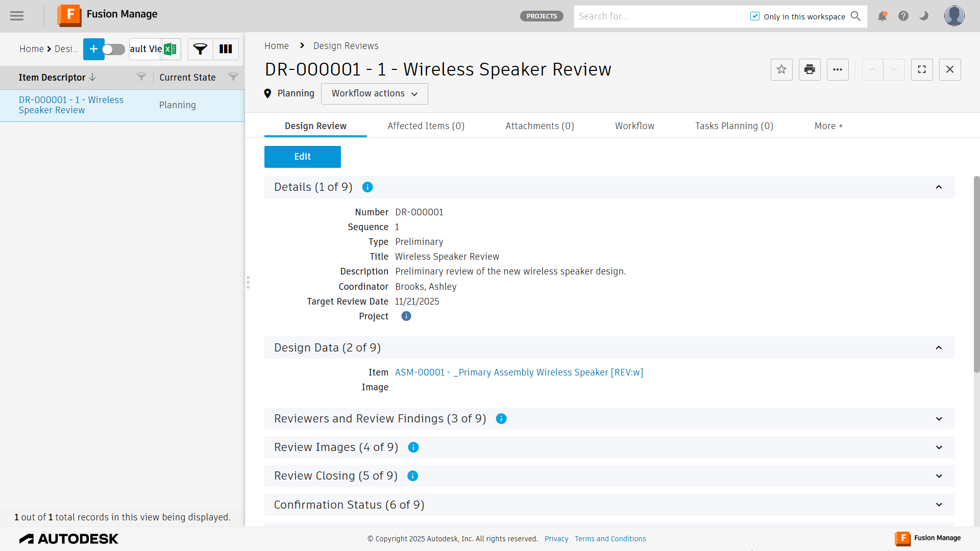This screenshot has width=980, height=551.
Task: Open notifications bell
Action: coord(882,16)
